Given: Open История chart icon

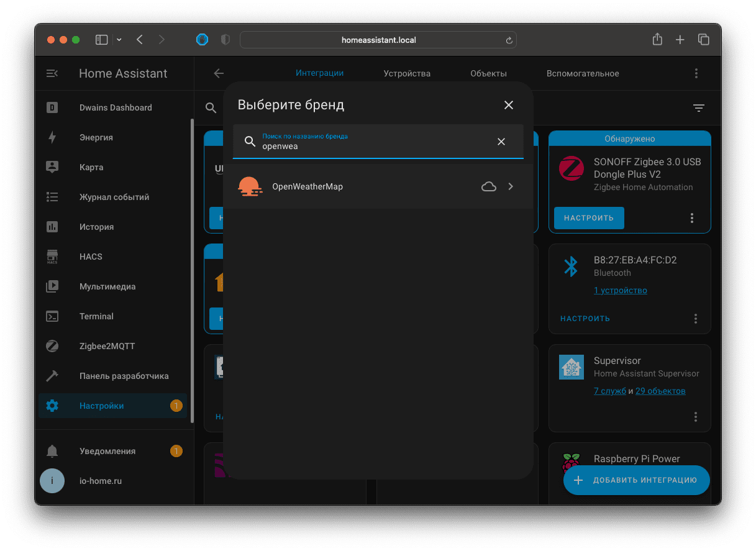Looking at the screenshot, I should (x=52, y=227).
